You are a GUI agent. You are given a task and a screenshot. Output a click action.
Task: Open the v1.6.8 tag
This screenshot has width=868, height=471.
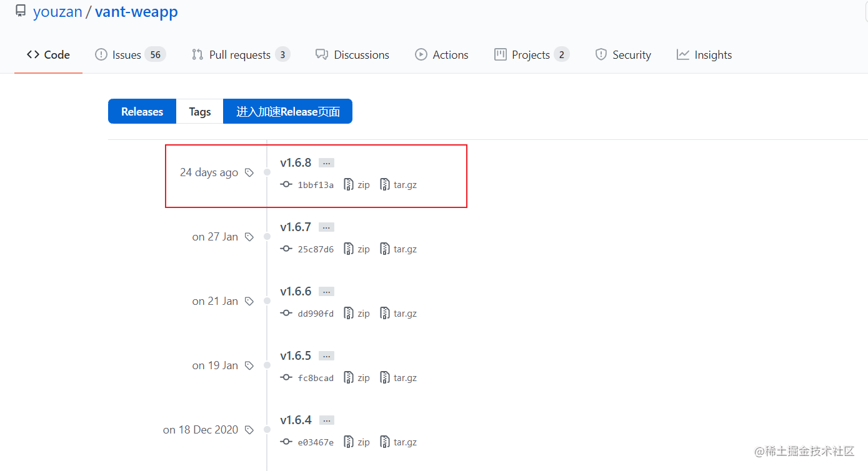(296, 162)
